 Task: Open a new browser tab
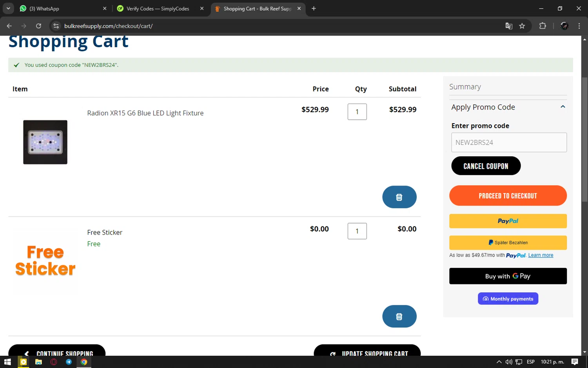314,9
